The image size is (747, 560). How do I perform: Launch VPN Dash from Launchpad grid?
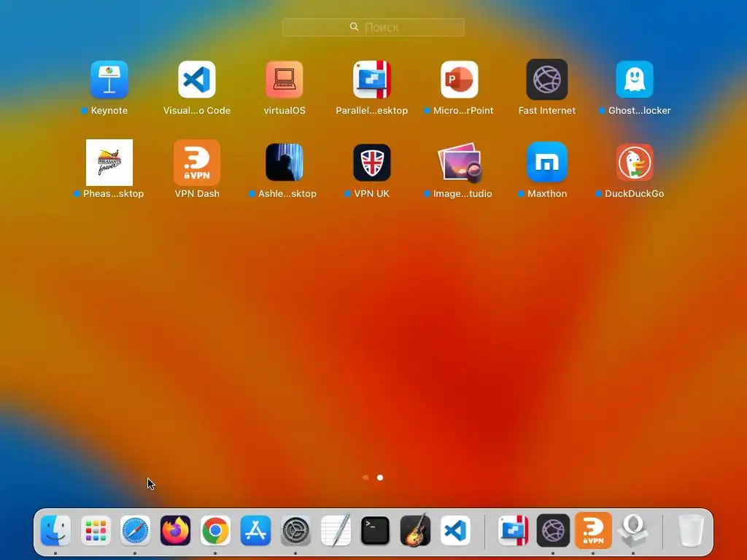click(x=197, y=163)
